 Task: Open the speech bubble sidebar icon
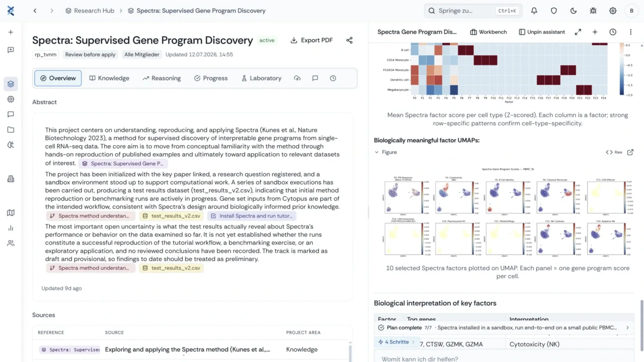(x=11, y=114)
